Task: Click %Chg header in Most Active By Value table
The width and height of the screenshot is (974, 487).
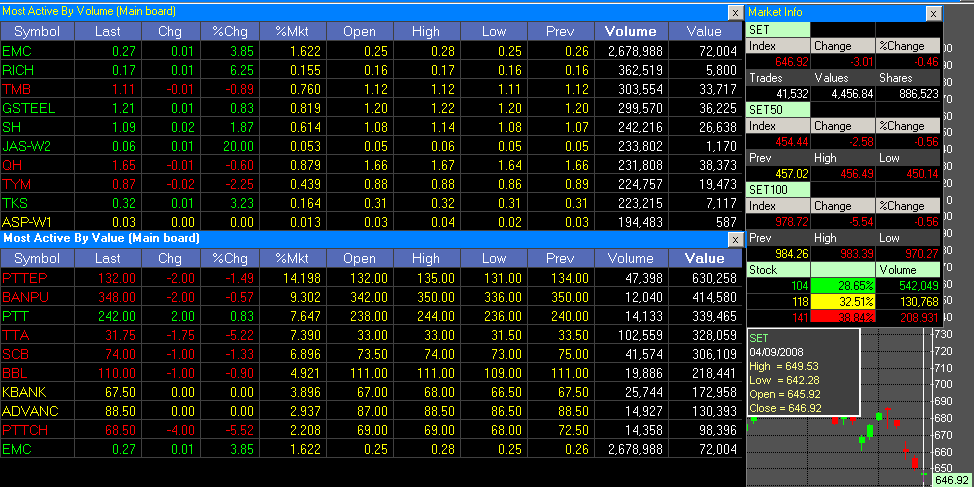Action: pyautogui.click(x=230, y=258)
